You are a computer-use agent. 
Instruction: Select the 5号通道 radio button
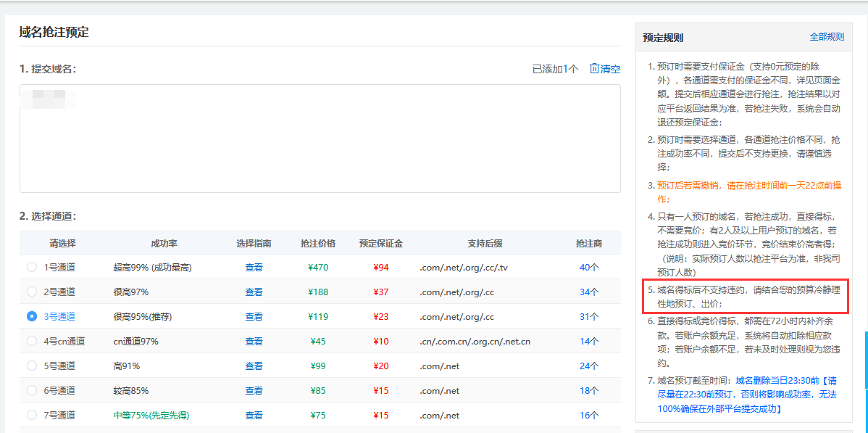coord(32,366)
